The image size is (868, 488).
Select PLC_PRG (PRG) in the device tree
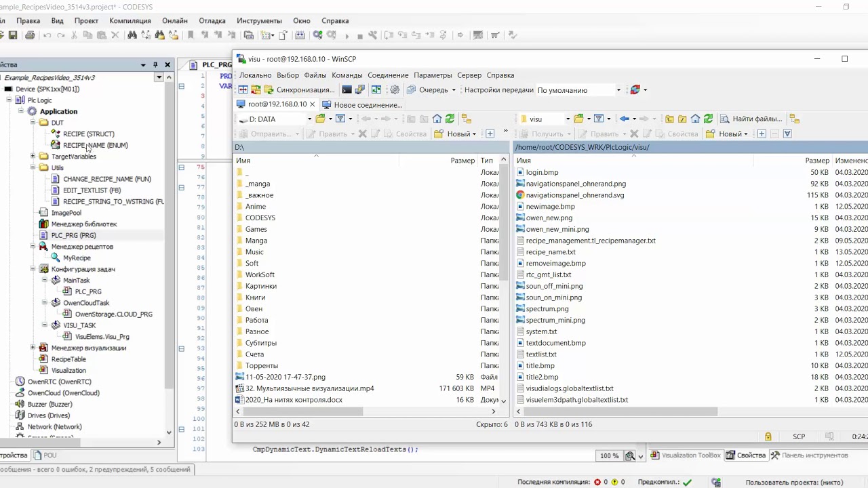click(73, 235)
